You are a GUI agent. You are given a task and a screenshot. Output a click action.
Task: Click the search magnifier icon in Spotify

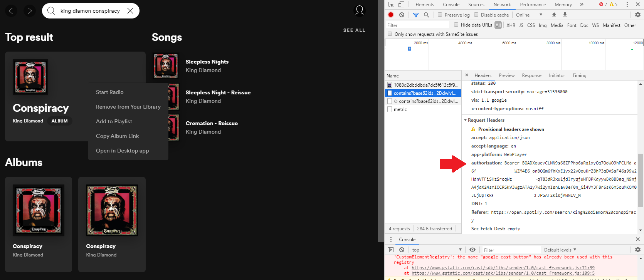pyautogui.click(x=51, y=11)
